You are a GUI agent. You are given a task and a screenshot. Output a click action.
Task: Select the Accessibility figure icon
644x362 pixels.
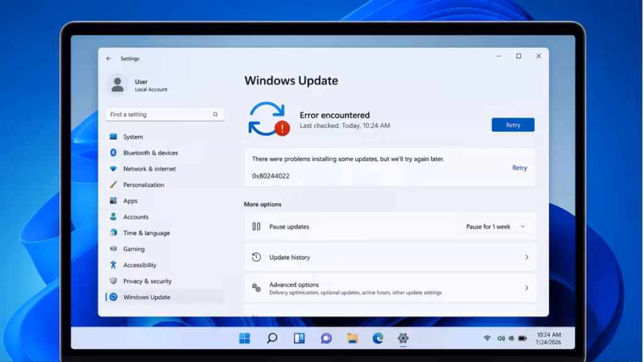pyautogui.click(x=113, y=265)
